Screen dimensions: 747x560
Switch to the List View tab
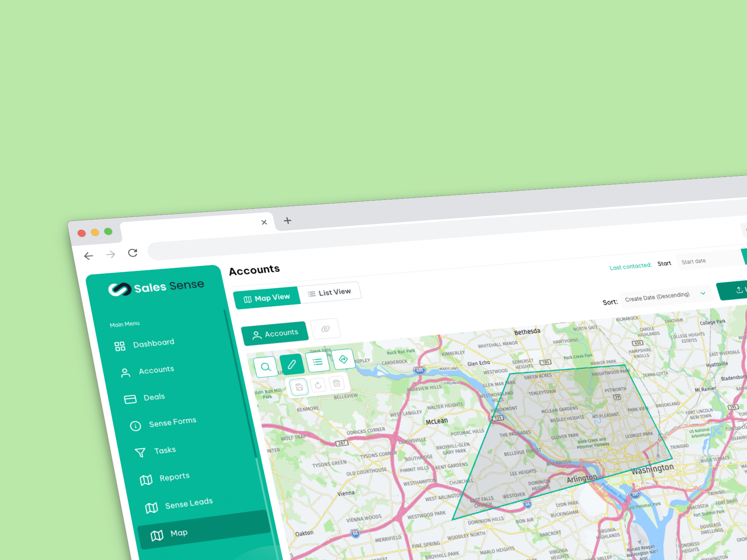click(330, 292)
